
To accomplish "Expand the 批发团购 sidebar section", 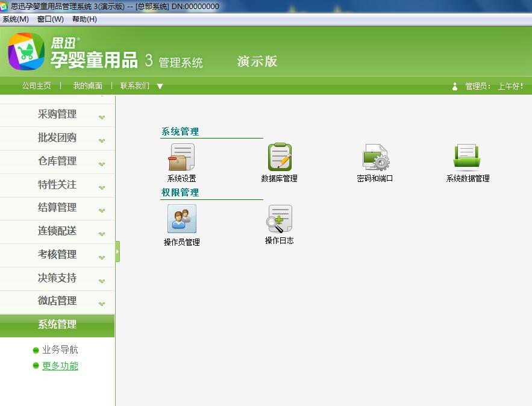I will click(x=57, y=138).
